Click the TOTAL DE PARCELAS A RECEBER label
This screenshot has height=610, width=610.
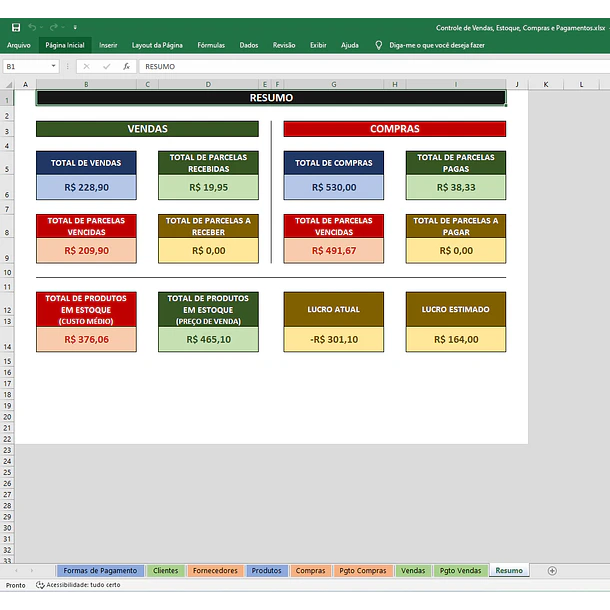(x=208, y=226)
